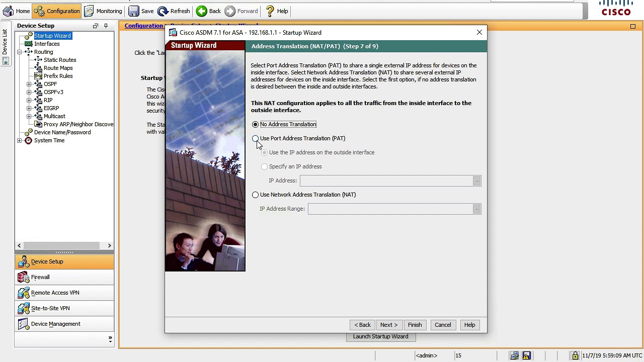The height and width of the screenshot is (362, 644).
Task: Pin the Device Setup panel
Action: (x=106, y=26)
